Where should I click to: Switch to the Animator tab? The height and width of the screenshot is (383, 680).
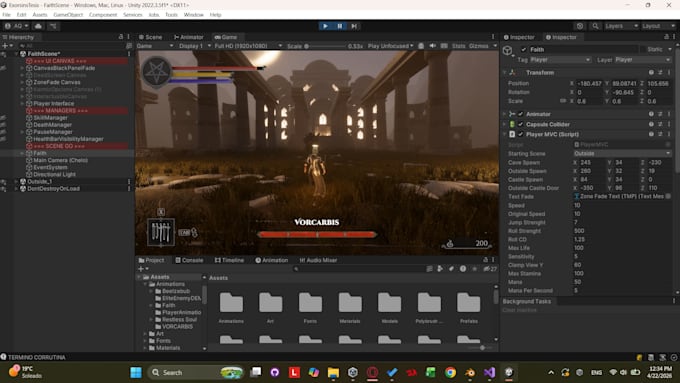tap(188, 37)
